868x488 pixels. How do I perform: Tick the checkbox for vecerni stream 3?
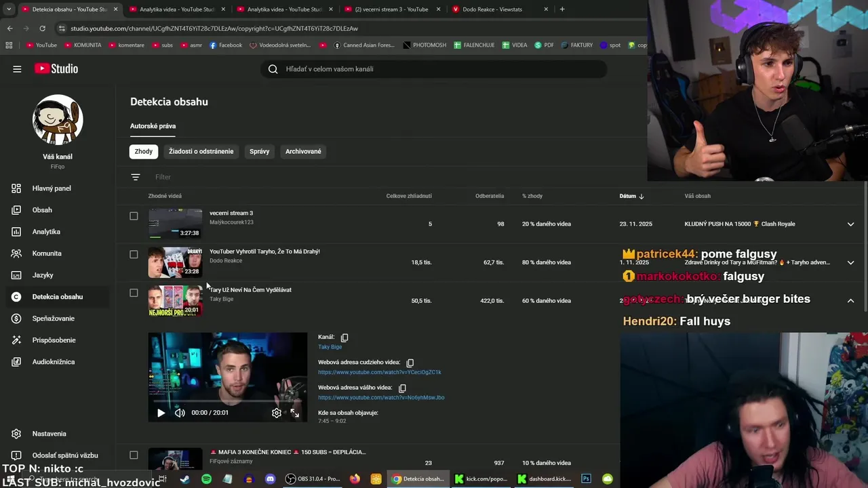pyautogui.click(x=134, y=216)
